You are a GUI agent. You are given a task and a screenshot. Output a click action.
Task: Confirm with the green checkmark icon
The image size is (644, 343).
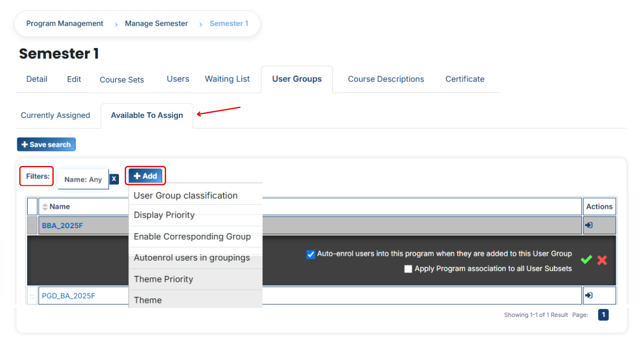[586, 259]
